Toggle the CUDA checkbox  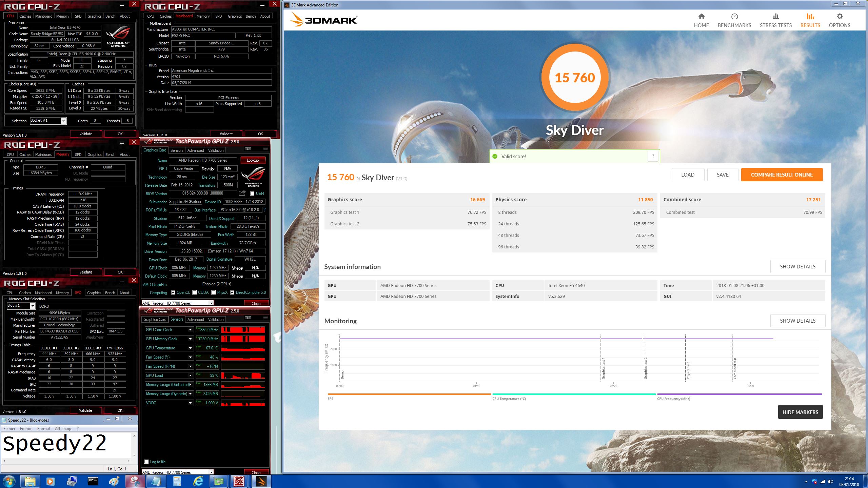195,292
